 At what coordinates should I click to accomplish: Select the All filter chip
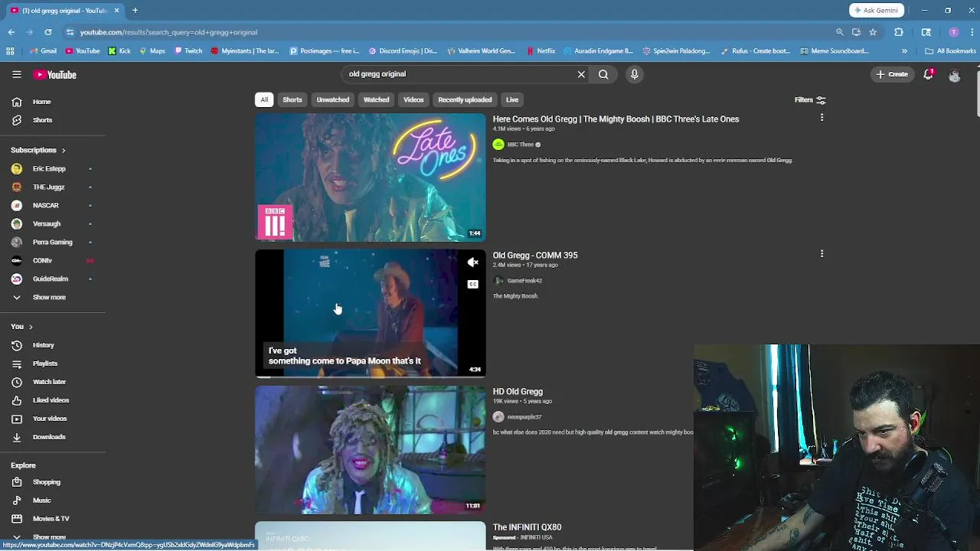(264, 99)
